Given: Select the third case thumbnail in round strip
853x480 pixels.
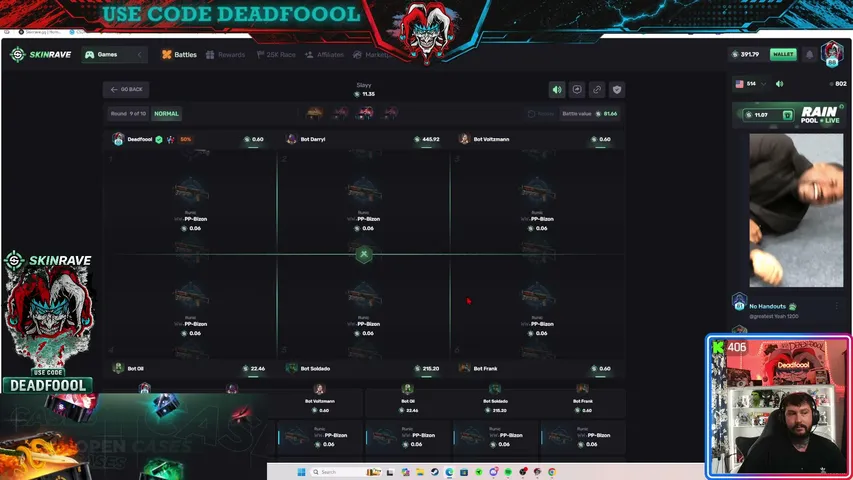Looking at the screenshot, I should point(365,113).
